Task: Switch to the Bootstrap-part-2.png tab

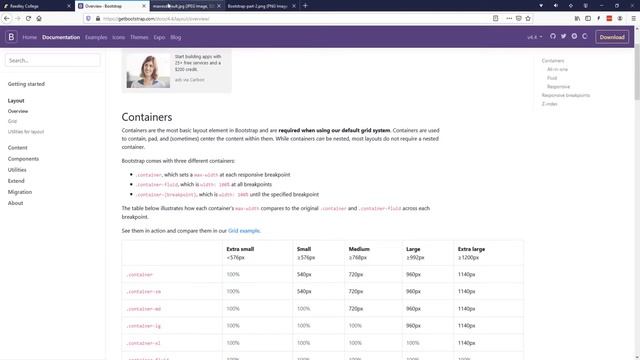Action: (x=261, y=6)
